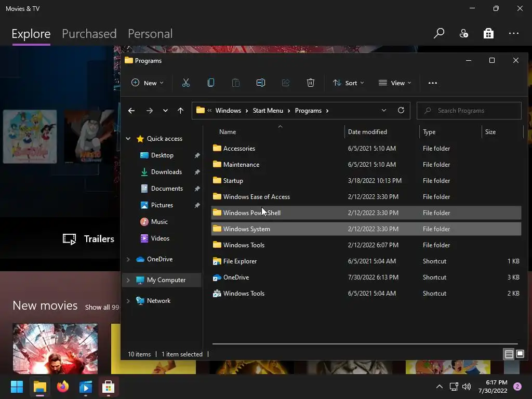
Task: Switch to the Purchased tab
Action: click(x=89, y=34)
